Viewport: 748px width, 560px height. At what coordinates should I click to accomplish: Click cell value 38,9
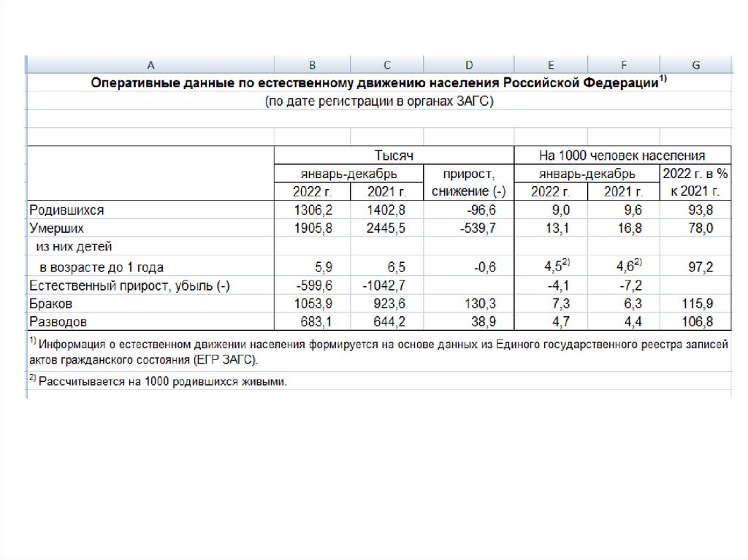coord(484,322)
